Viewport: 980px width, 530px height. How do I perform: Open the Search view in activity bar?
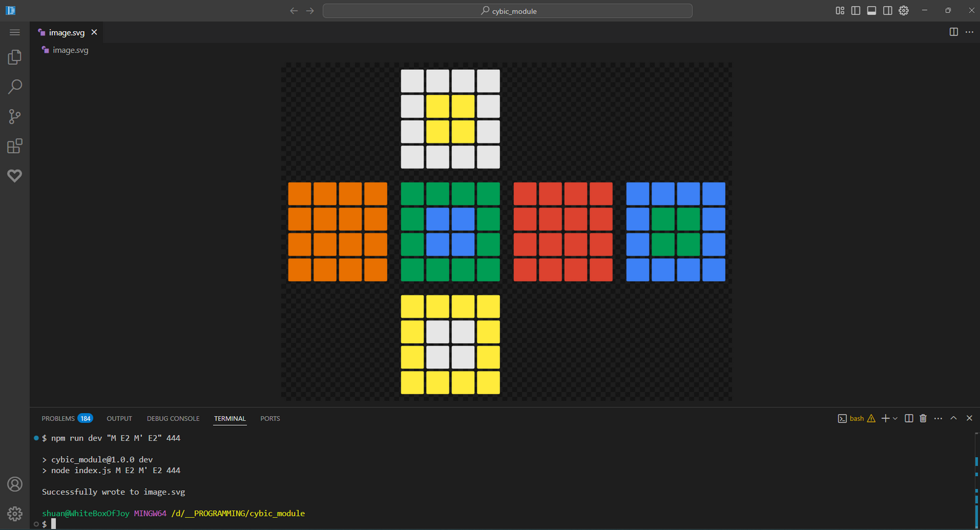15,86
